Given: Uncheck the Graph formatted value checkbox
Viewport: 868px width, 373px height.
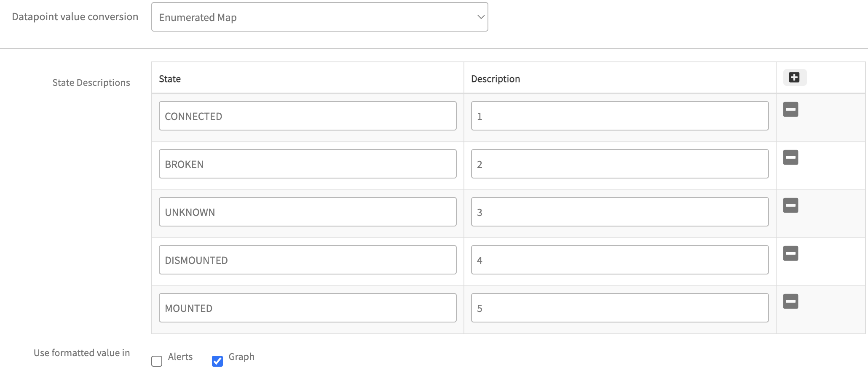Looking at the screenshot, I should 217,361.
